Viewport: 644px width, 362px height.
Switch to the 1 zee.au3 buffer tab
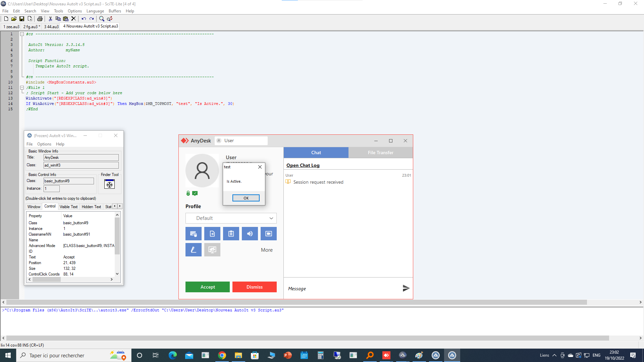tap(11, 26)
